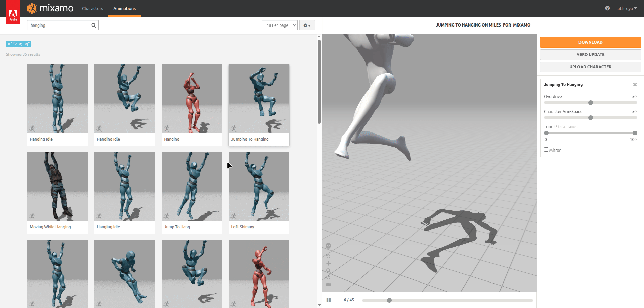This screenshot has width=644, height=308.
Task: Click the Trim slider start handle
Action: (x=546, y=133)
